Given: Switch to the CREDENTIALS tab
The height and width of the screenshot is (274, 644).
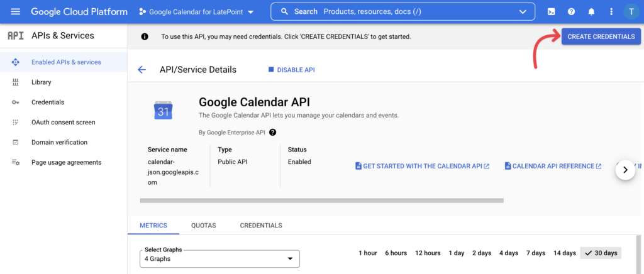Looking at the screenshot, I should click(261, 226).
